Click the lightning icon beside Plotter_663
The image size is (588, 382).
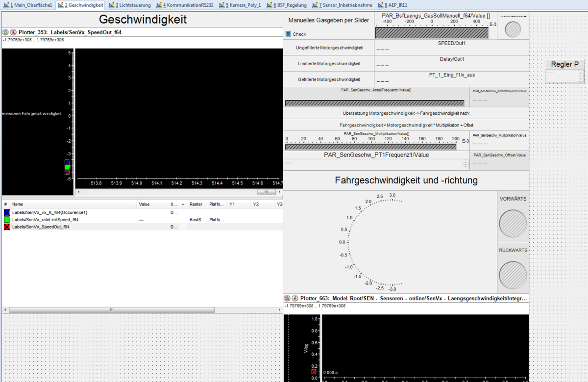click(x=295, y=298)
